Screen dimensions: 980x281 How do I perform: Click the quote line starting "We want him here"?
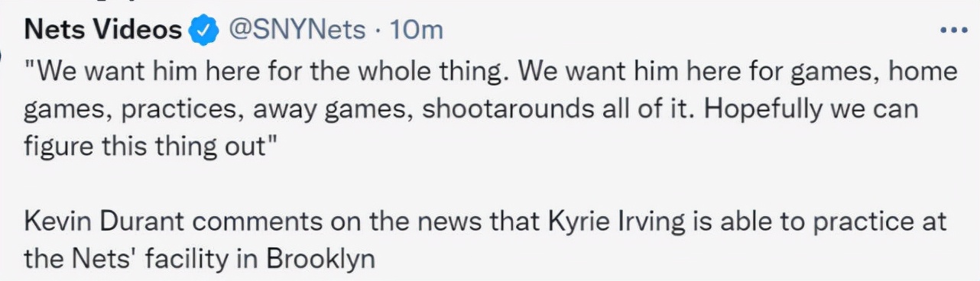pos(491,71)
